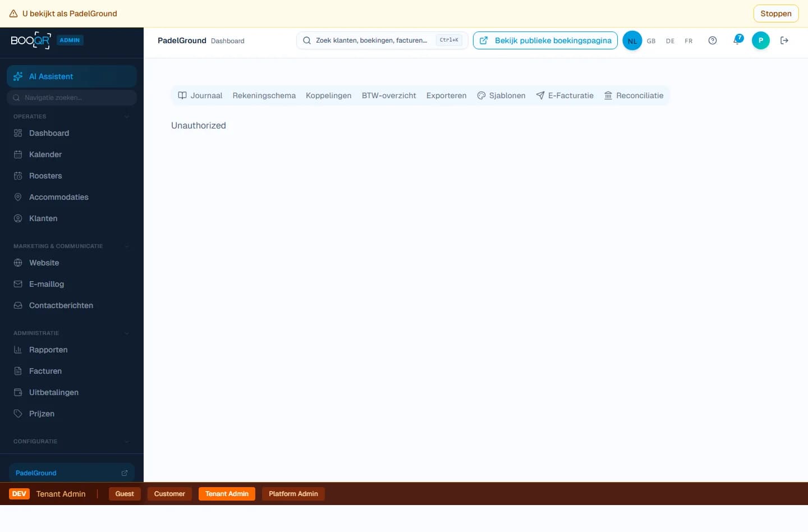Collapse the ADMINISTRATIE section
This screenshot has height=532, width=808.
pos(127,333)
